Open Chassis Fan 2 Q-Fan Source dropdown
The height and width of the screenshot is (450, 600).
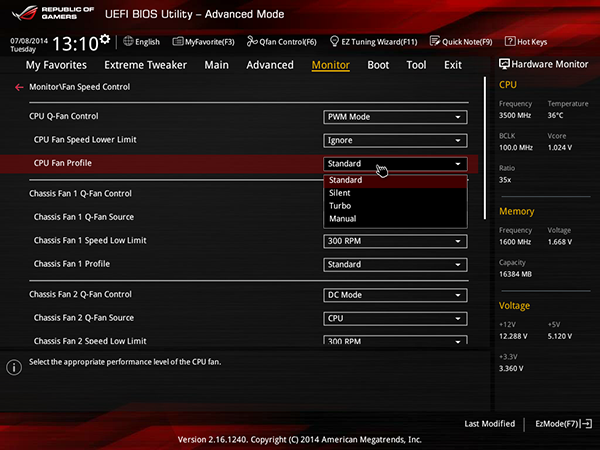click(395, 318)
